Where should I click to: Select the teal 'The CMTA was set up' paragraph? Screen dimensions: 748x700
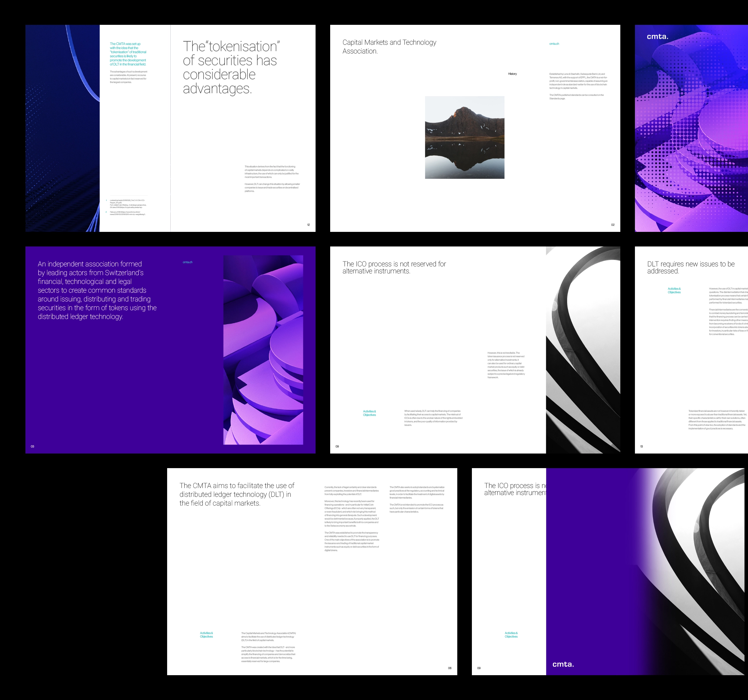[x=128, y=54]
